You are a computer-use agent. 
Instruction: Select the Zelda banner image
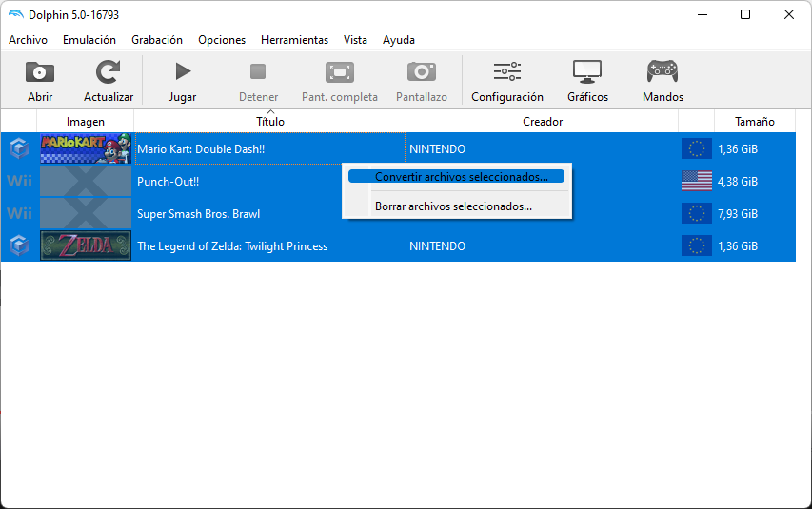86,245
